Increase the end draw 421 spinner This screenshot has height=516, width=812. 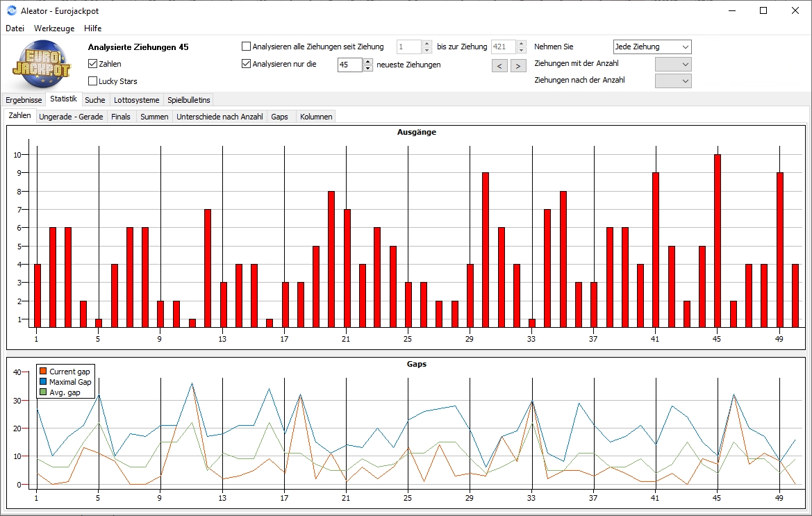(x=522, y=44)
